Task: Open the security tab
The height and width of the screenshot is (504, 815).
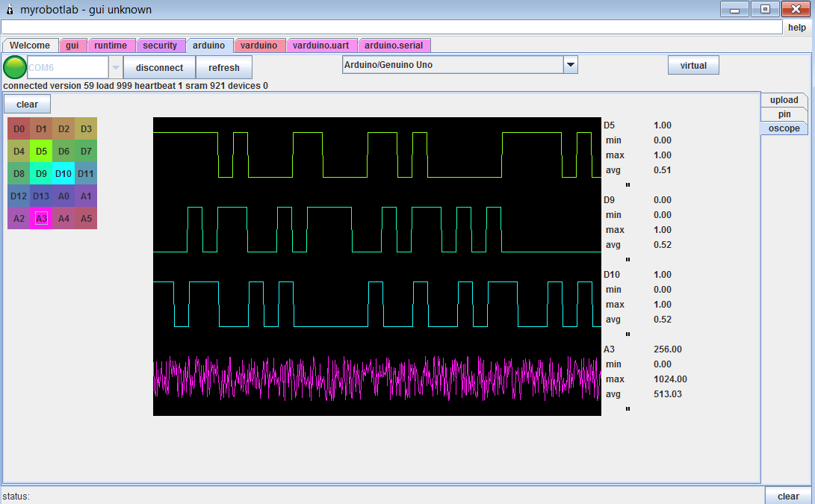Action: click(x=160, y=46)
